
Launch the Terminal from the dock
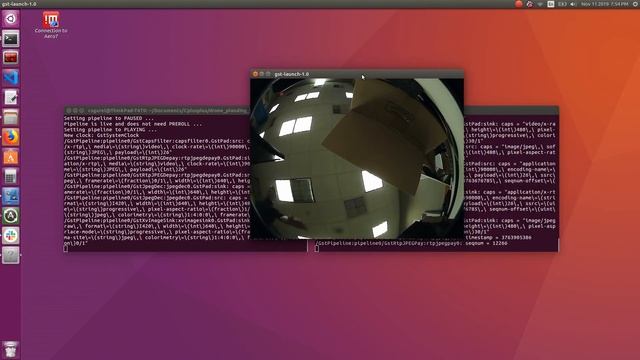pos(11,38)
